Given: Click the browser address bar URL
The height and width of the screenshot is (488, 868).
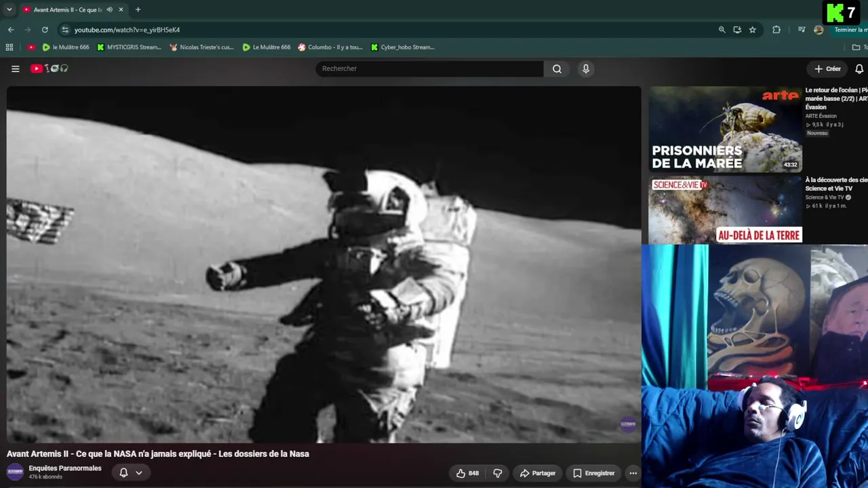Looking at the screenshot, I should click(x=127, y=30).
